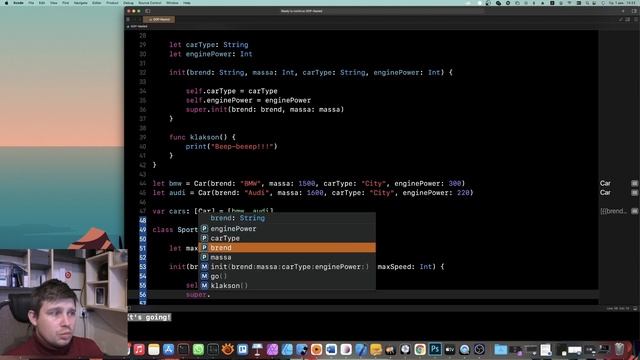Image resolution: width=640 pixels, height=360 pixels.
Task: Open Apple TV from the Dock
Action: click(x=450, y=349)
